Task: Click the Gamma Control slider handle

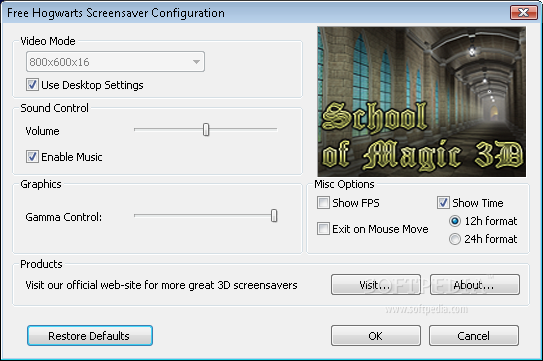Action: pyautogui.click(x=274, y=215)
